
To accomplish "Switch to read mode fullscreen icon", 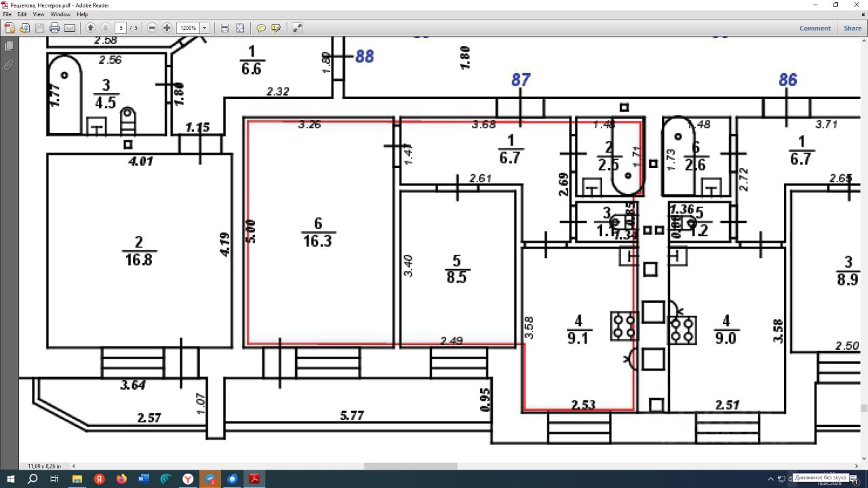I will tap(297, 28).
